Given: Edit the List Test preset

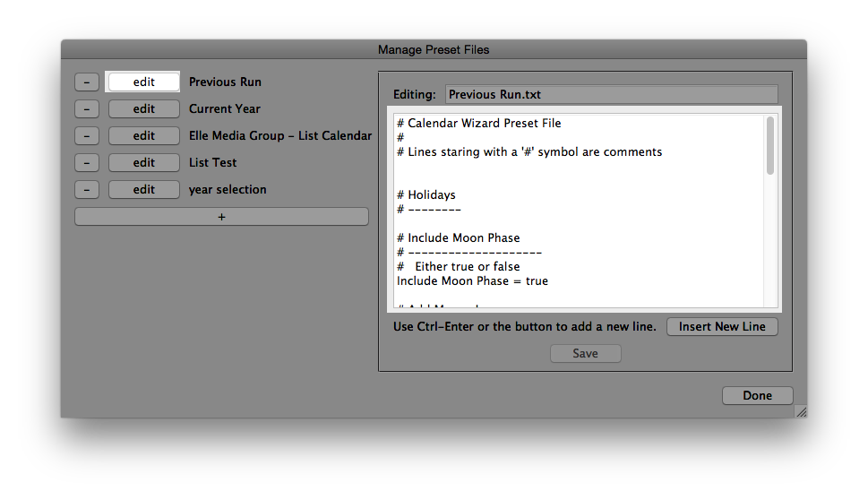Looking at the screenshot, I should pyautogui.click(x=143, y=162).
